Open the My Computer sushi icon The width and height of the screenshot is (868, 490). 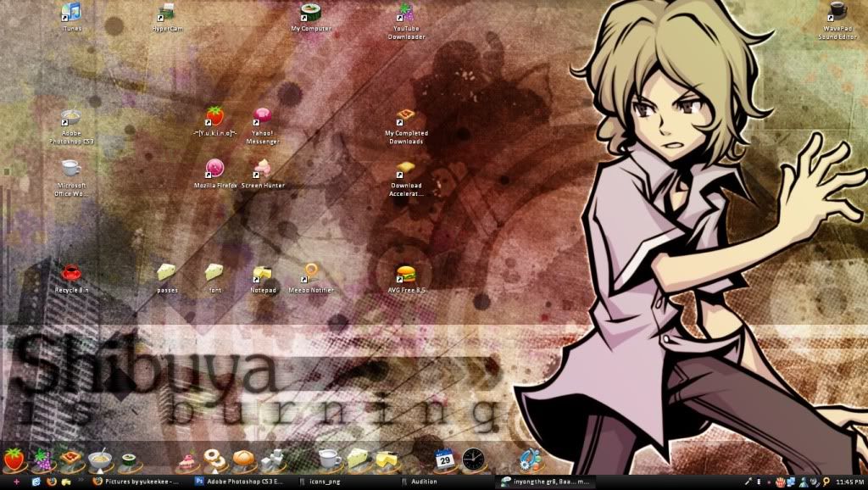click(x=311, y=17)
